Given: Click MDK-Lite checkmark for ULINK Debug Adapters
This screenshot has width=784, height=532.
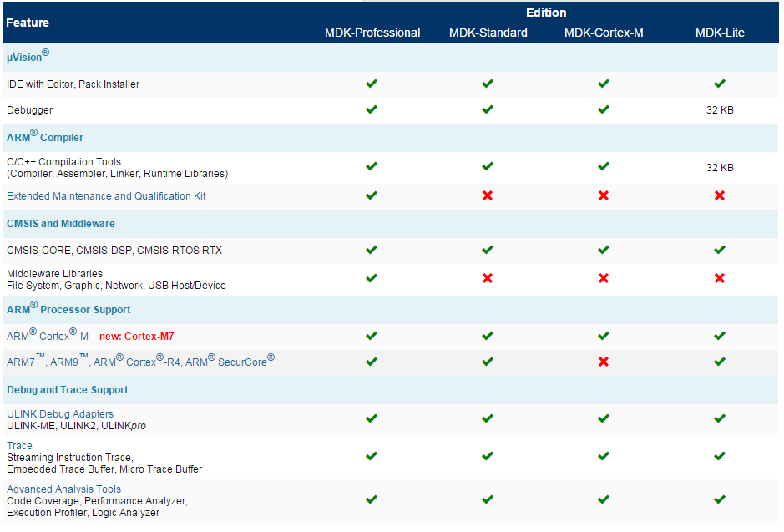Looking at the screenshot, I should (x=720, y=418).
